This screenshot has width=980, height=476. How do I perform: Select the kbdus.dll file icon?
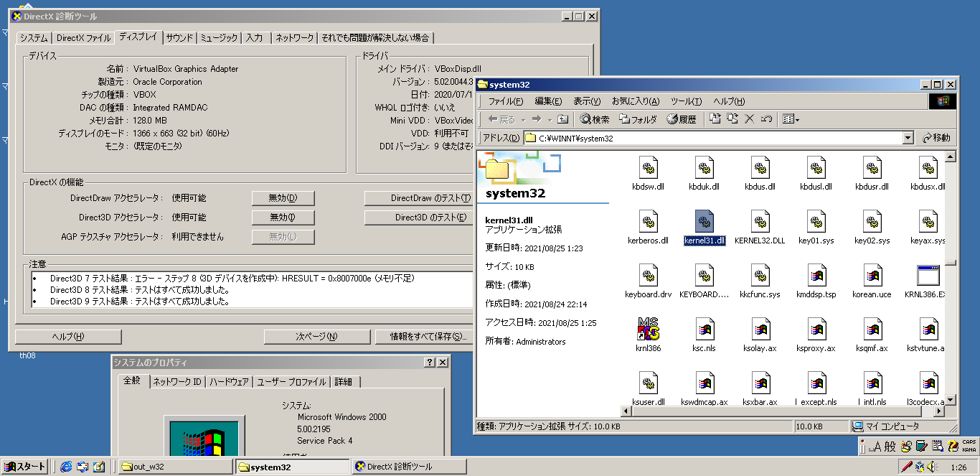[760, 168]
